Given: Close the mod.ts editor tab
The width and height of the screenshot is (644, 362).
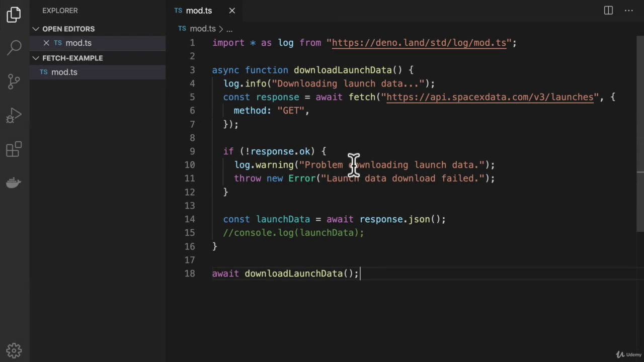Looking at the screenshot, I should tap(232, 11).
